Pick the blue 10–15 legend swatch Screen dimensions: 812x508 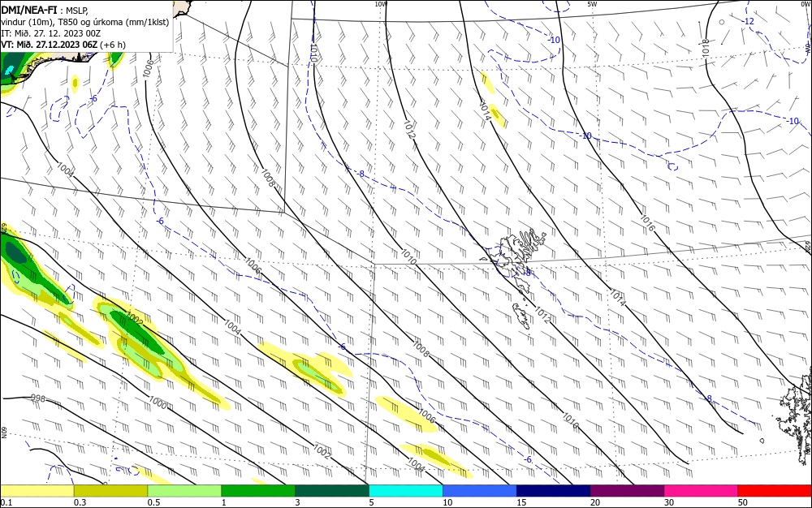(x=480, y=491)
